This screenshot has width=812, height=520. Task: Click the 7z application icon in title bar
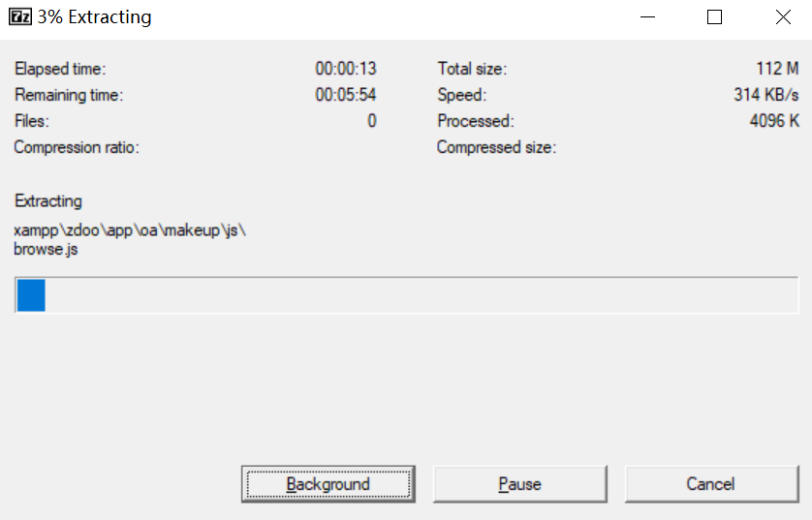coord(20,16)
